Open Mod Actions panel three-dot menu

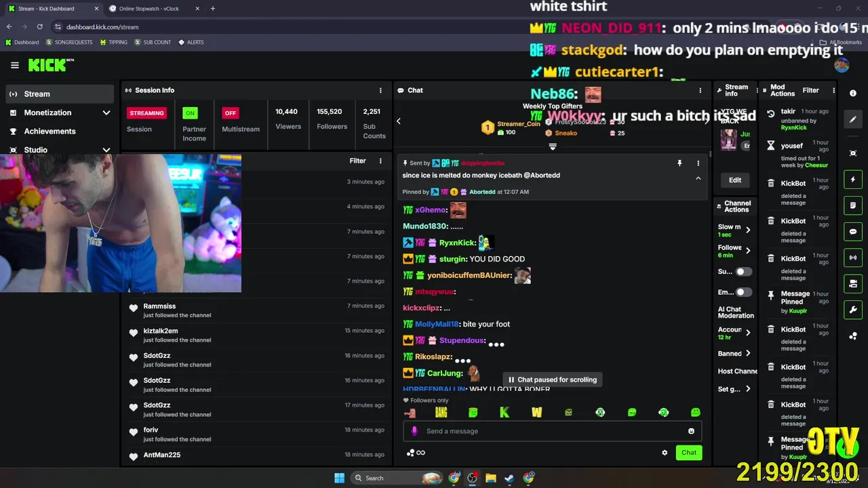coord(833,90)
